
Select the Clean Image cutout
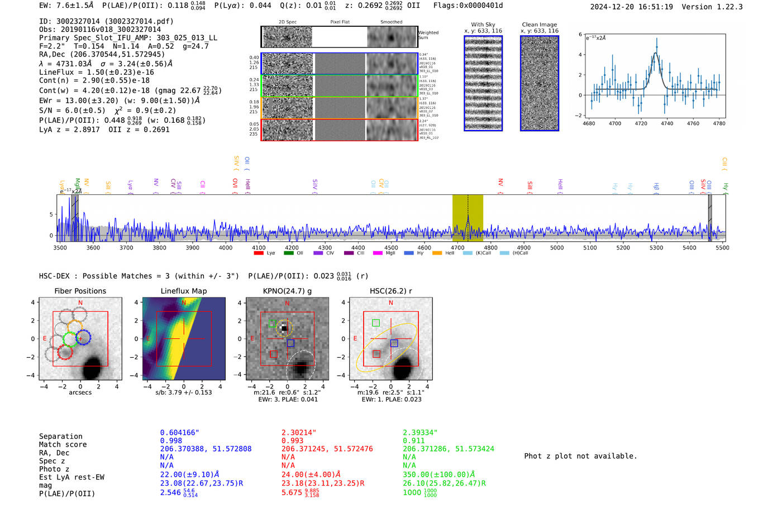click(540, 83)
